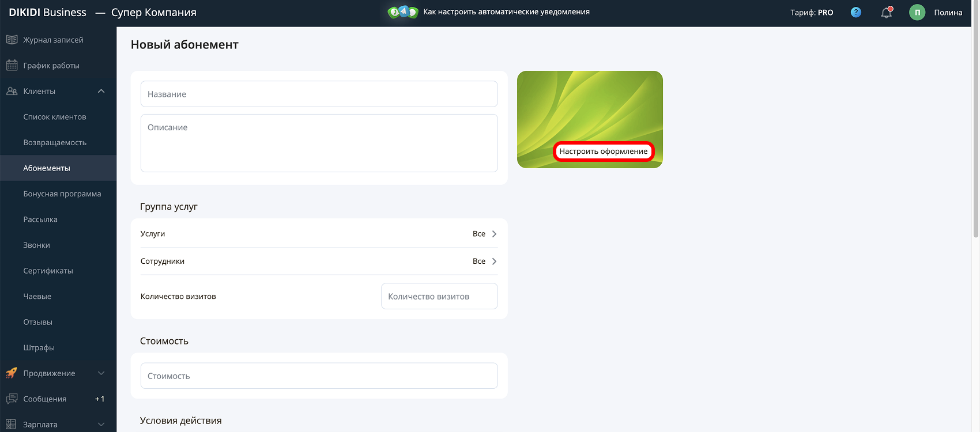This screenshot has height=432, width=980.
Task: Click the Журнал записей label
Action: pos(53,40)
